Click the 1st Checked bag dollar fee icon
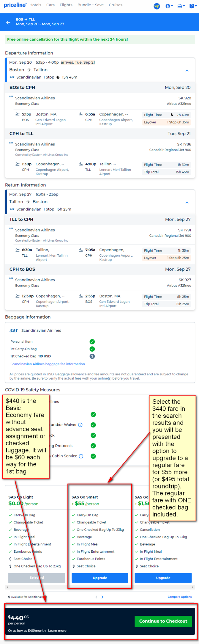 (92, 356)
